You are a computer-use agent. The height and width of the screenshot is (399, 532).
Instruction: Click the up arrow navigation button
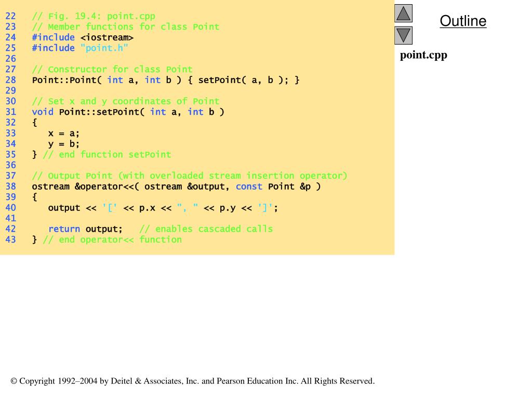click(403, 13)
